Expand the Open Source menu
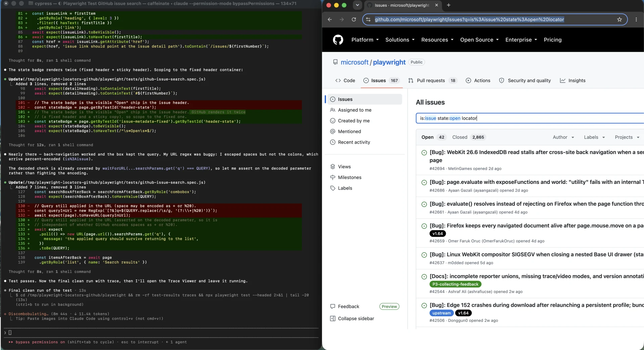 (x=479, y=40)
